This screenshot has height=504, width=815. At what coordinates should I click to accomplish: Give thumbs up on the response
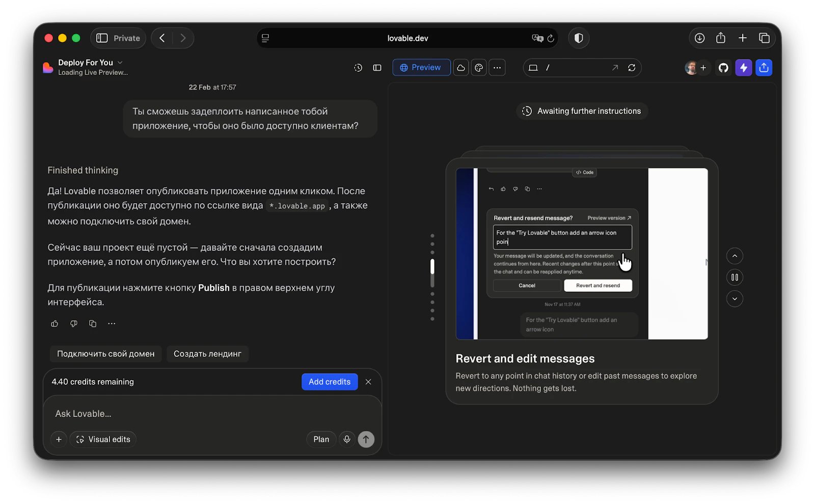[x=55, y=324]
